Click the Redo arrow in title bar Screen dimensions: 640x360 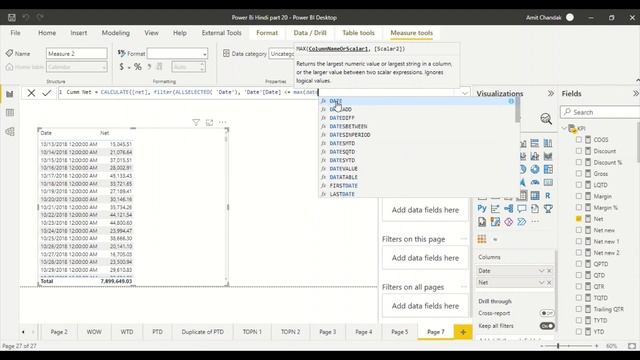click(x=40, y=17)
